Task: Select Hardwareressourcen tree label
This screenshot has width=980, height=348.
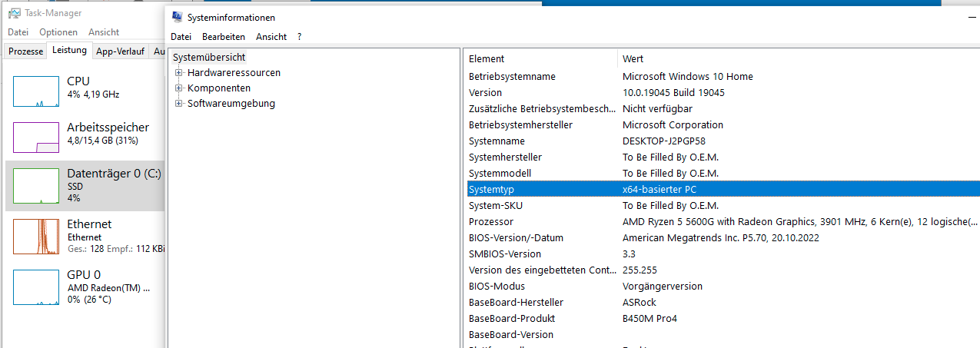Action: click(234, 72)
